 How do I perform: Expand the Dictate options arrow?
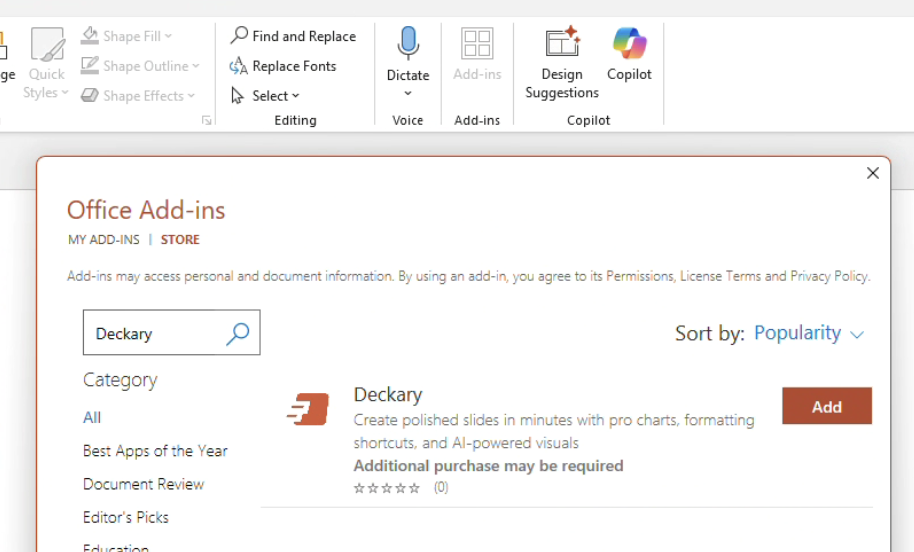(x=408, y=94)
